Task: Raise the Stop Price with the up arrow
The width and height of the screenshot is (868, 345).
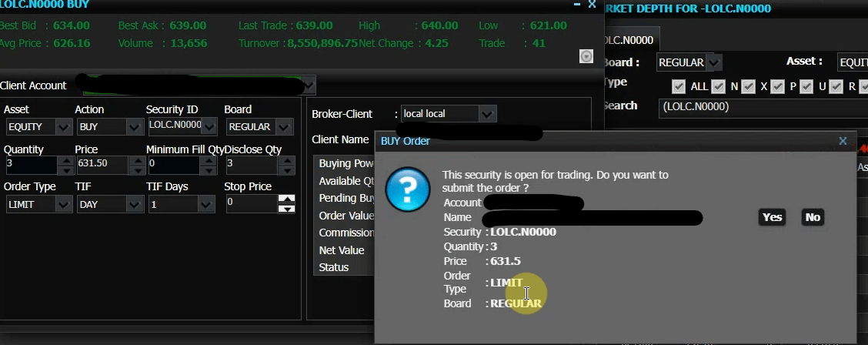Action: (286, 199)
